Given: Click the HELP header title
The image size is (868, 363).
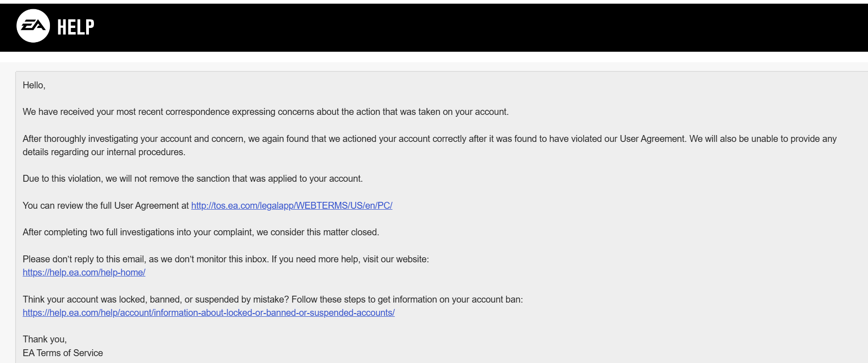Looking at the screenshot, I should click(x=76, y=27).
